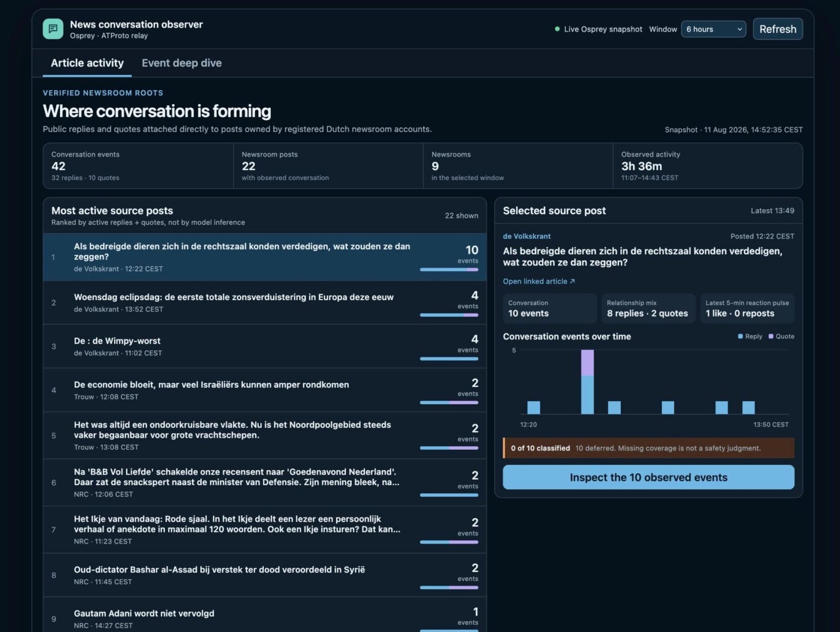840x632 pixels.
Task: Select the De Wimpy-worst post row
Action: pyautogui.click(x=265, y=347)
